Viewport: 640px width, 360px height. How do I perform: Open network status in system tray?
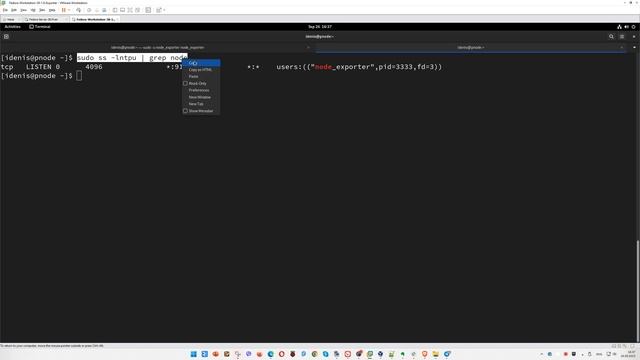click(x=619, y=27)
